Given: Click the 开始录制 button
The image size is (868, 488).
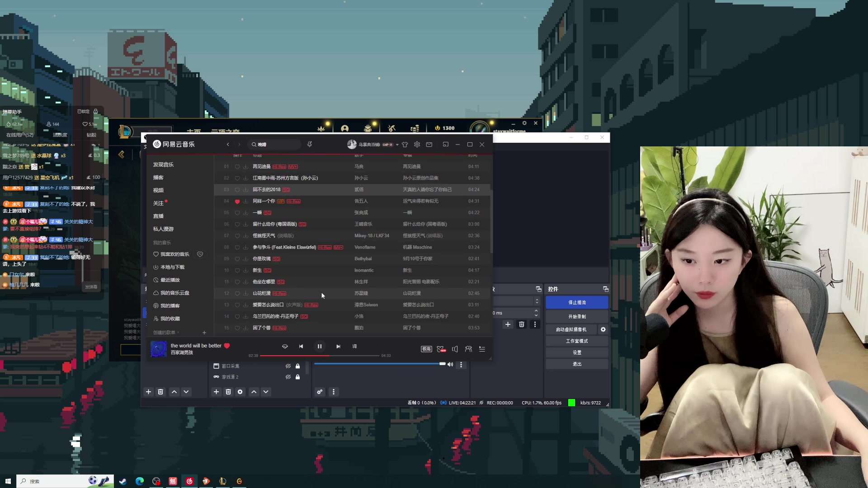Looking at the screenshot, I should (x=577, y=316).
